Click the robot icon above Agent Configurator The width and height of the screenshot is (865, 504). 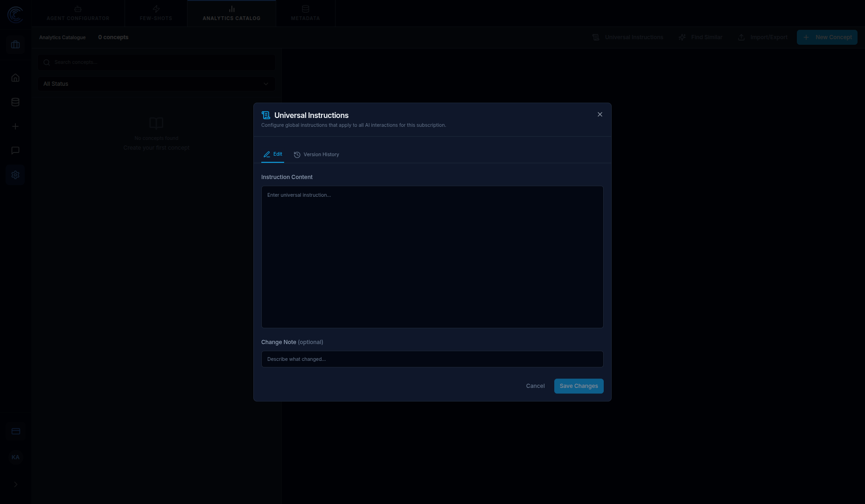point(78,9)
